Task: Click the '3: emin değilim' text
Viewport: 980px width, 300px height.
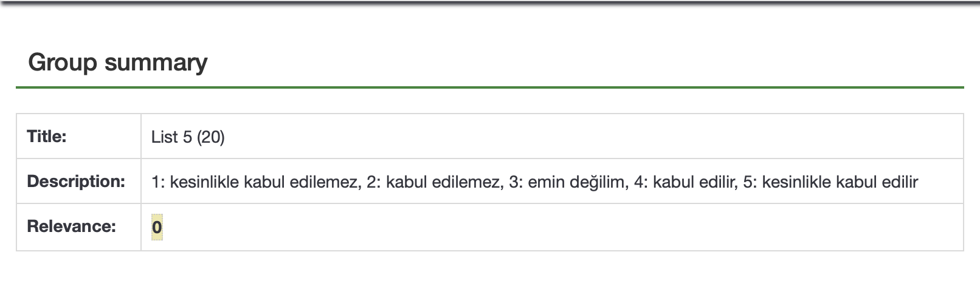Action: (568, 182)
